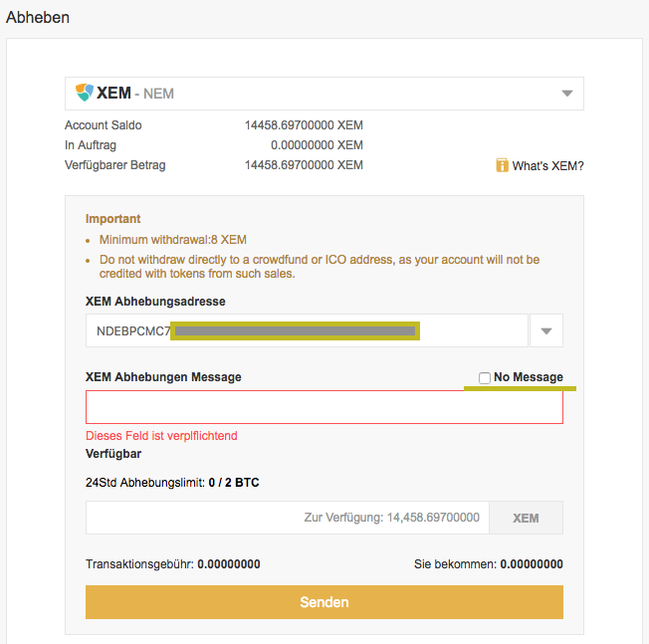Click the Account Saldo balance value
Viewport: 649px width, 644px height.
(304, 125)
